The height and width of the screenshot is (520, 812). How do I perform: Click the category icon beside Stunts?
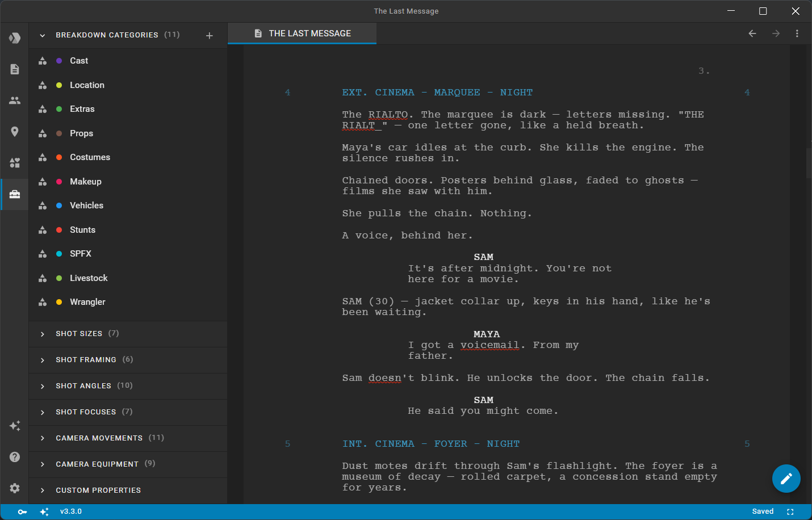(x=43, y=230)
